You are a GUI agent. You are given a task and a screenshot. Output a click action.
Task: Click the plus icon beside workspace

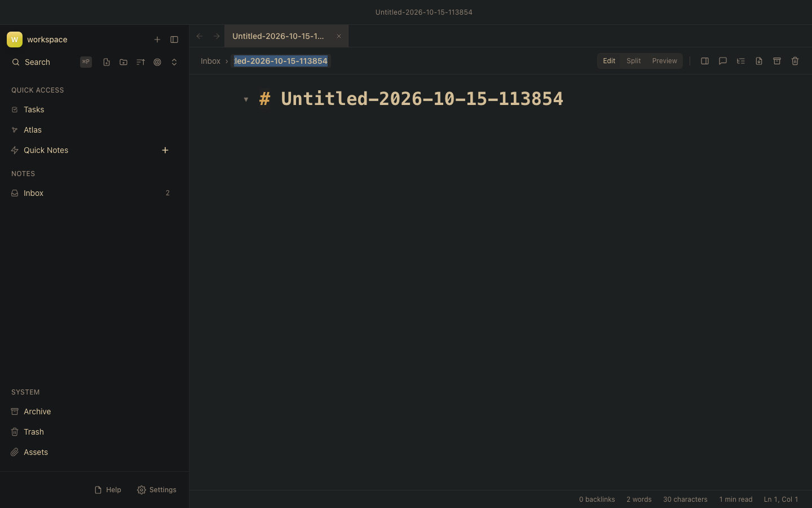tap(157, 40)
